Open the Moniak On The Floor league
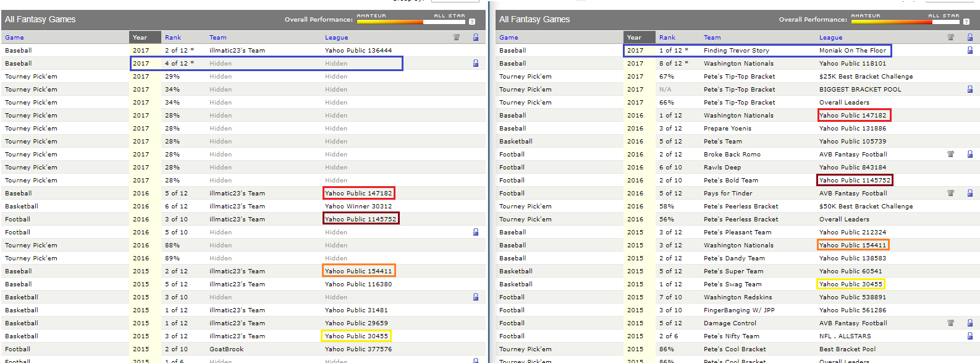The image size is (980, 363). tap(853, 51)
